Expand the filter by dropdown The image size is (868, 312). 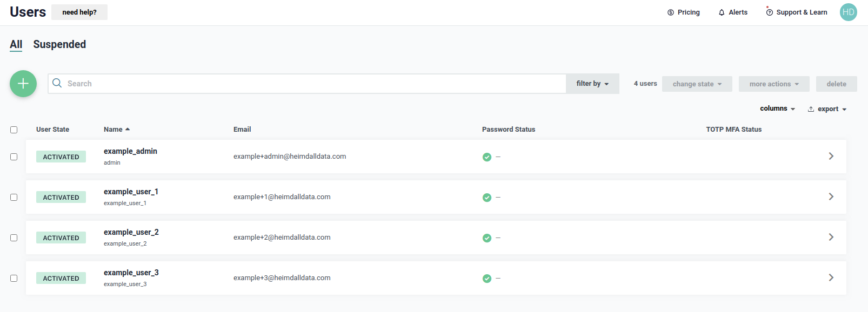[x=592, y=84]
